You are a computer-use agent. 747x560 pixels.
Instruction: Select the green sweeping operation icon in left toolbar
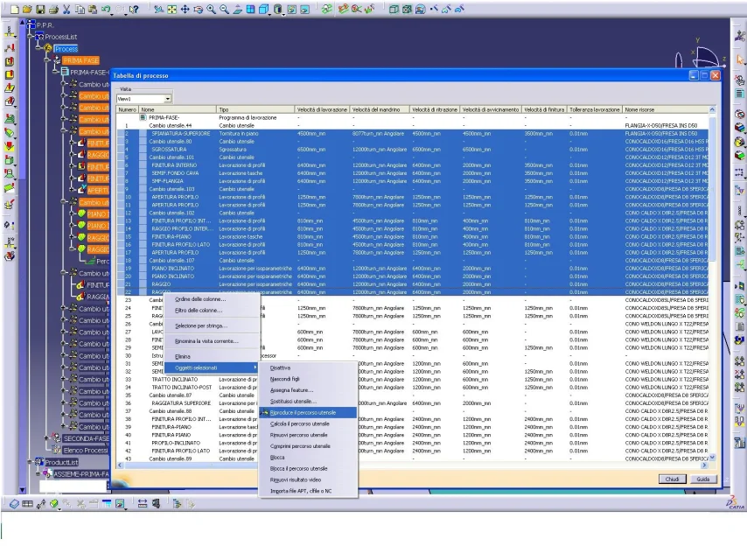pyautogui.click(x=10, y=132)
